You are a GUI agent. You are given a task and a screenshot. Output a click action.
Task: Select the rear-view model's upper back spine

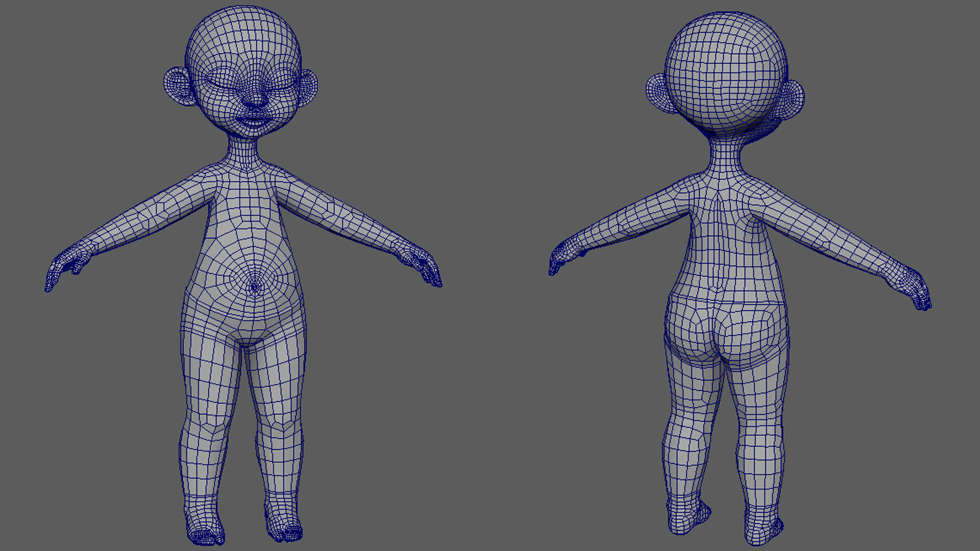[721, 204]
